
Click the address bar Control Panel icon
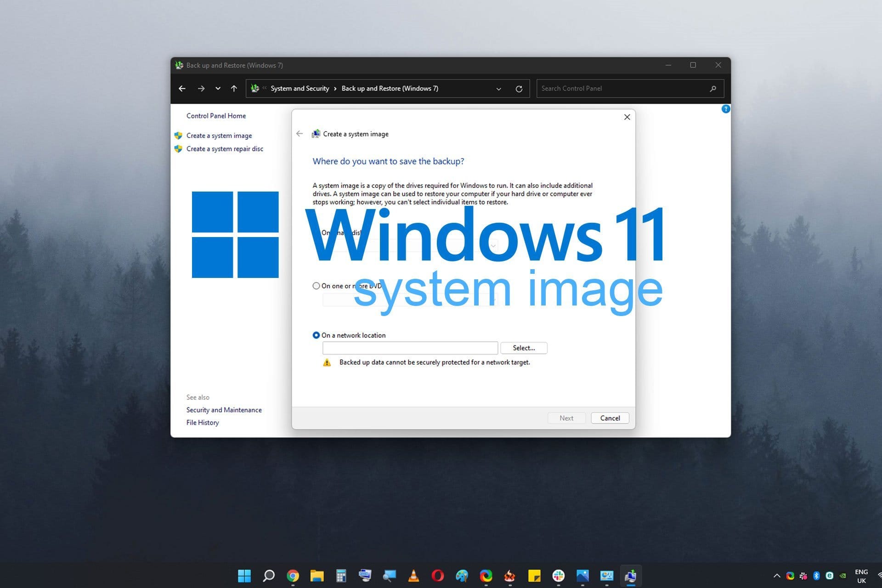coord(255,88)
